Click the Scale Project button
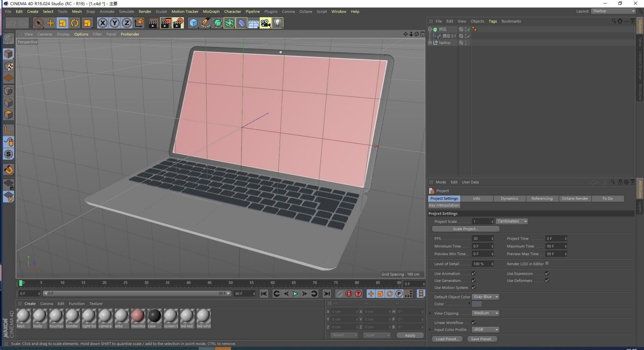 click(466, 229)
